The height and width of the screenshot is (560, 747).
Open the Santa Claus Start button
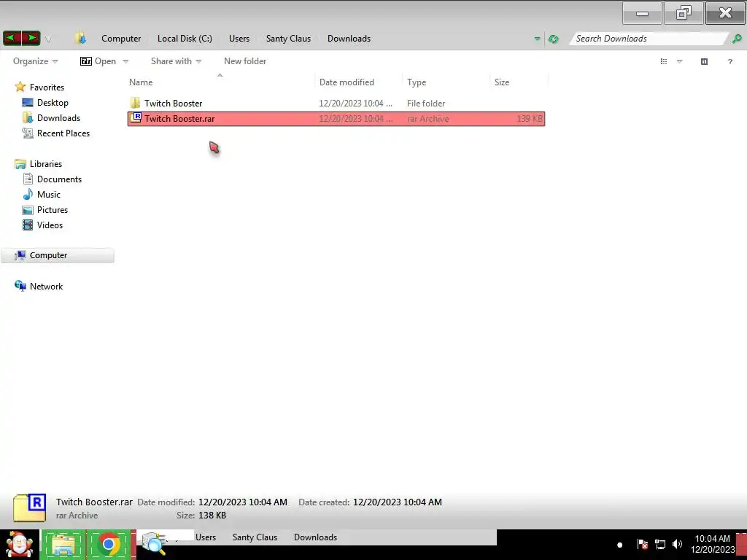pyautogui.click(x=20, y=545)
